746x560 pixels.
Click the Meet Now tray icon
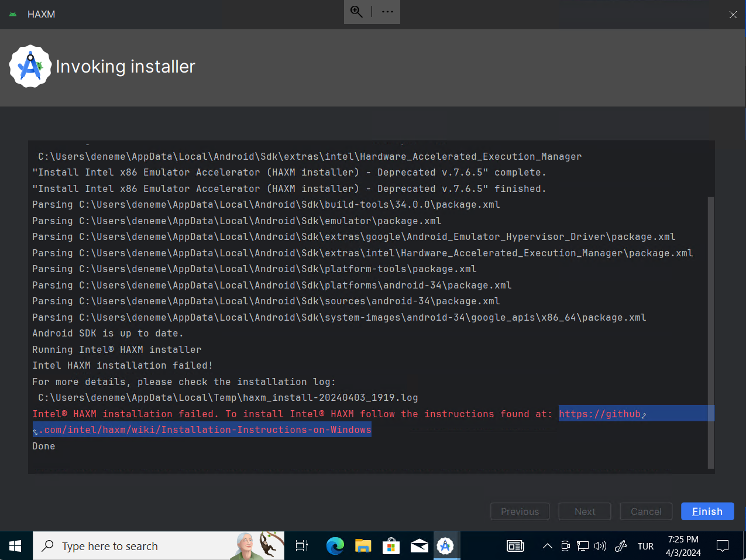click(x=565, y=546)
